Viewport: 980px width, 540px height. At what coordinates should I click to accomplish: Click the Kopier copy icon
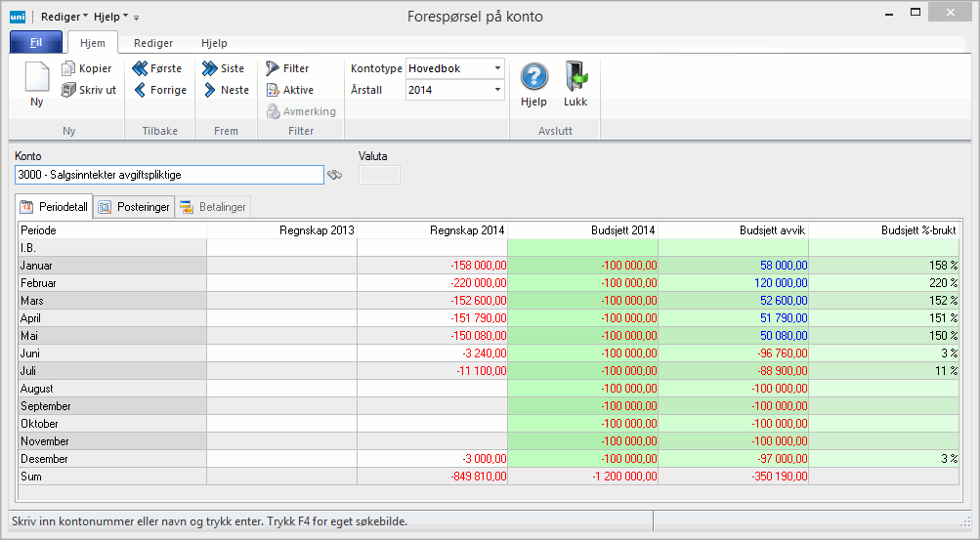coord(68,69)
